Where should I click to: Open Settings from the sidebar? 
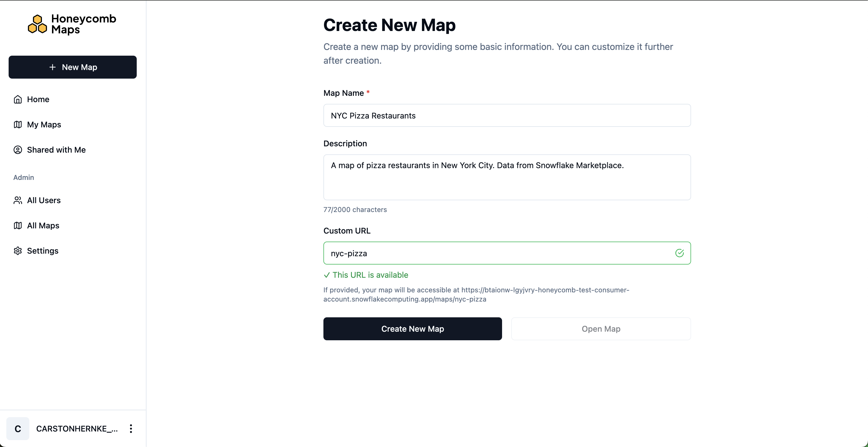[43, 251]
